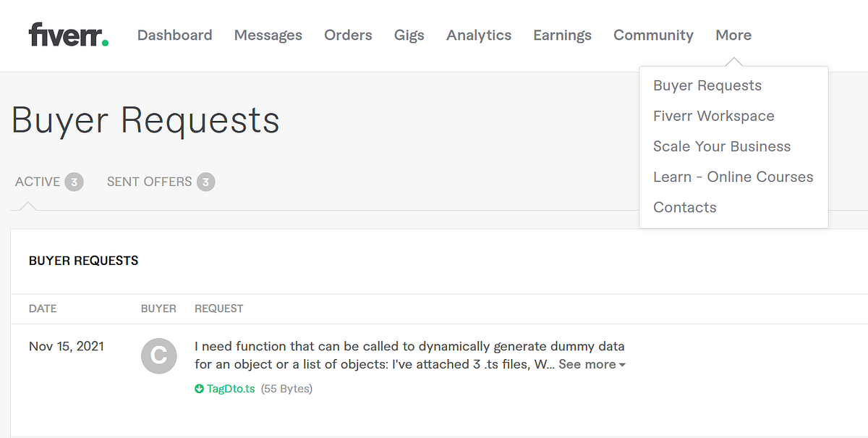This screenshot has width=868, height=438.
Task: Click the Active count badge
Action: tap(74, 182)
